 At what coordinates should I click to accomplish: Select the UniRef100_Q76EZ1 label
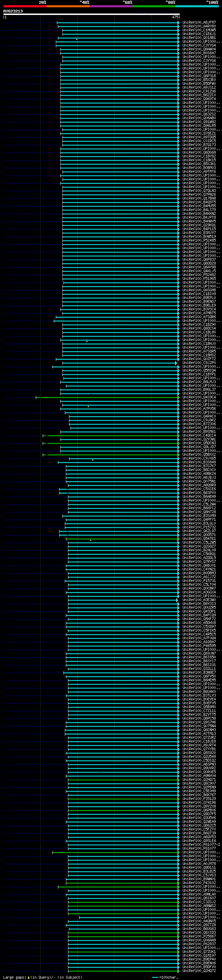coord(199,133)
